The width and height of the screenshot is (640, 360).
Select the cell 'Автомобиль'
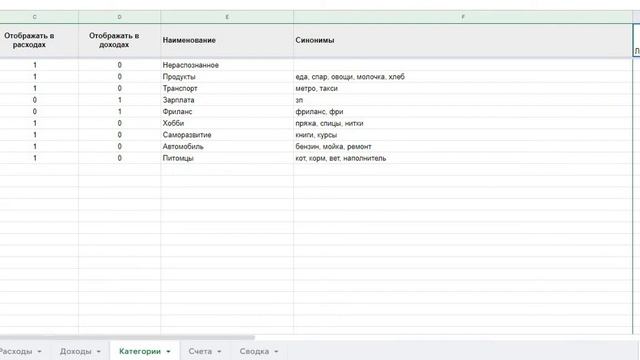[227, 147]
